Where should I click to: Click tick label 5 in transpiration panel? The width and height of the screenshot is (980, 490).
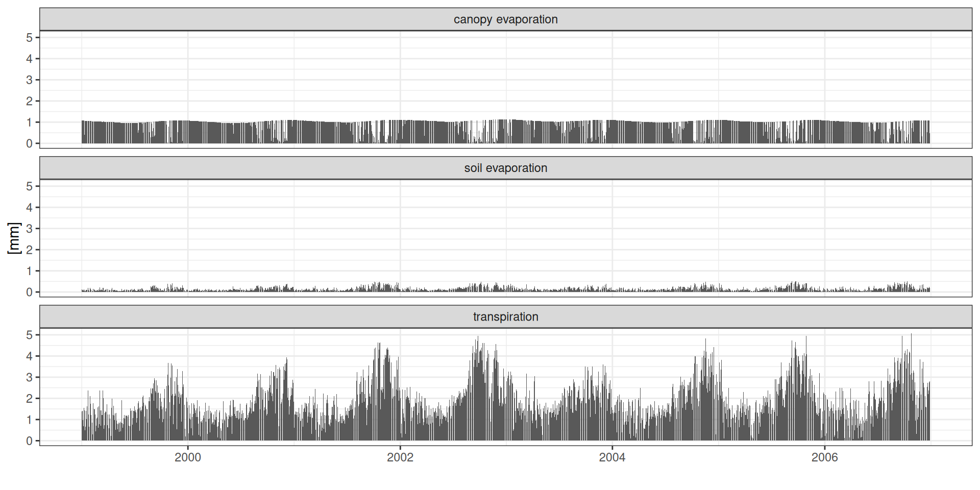pos(30,335)
